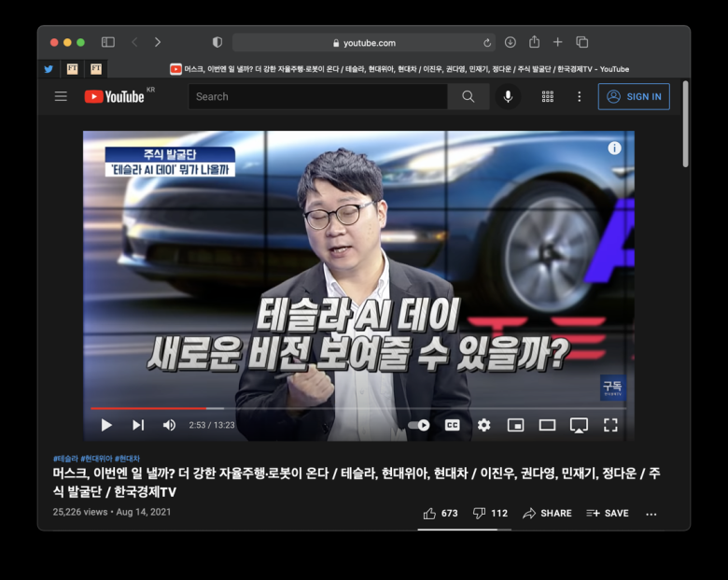Click the 구독 subscribe watermark
This screenshot has width=728, height=580.
[613, 388]
